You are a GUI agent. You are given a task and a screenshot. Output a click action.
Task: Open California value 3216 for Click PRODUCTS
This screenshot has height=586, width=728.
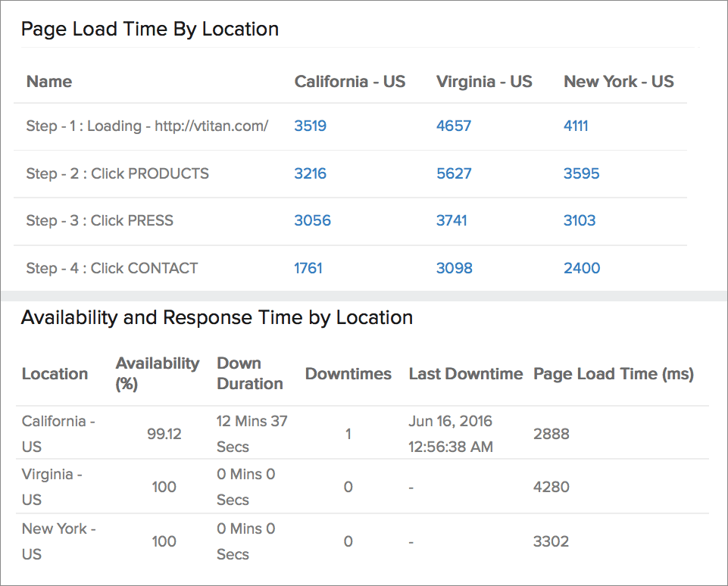pyautogui.click(x=310, y=173)
